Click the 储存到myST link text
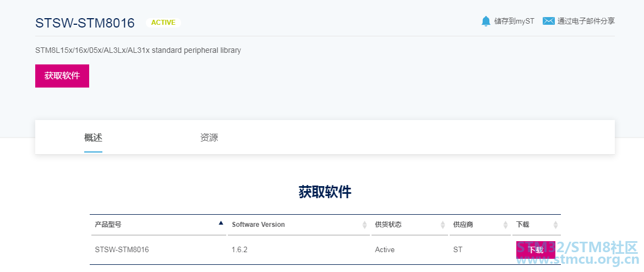This screenshot has height=272, width=644. click(x=514, y=21)
